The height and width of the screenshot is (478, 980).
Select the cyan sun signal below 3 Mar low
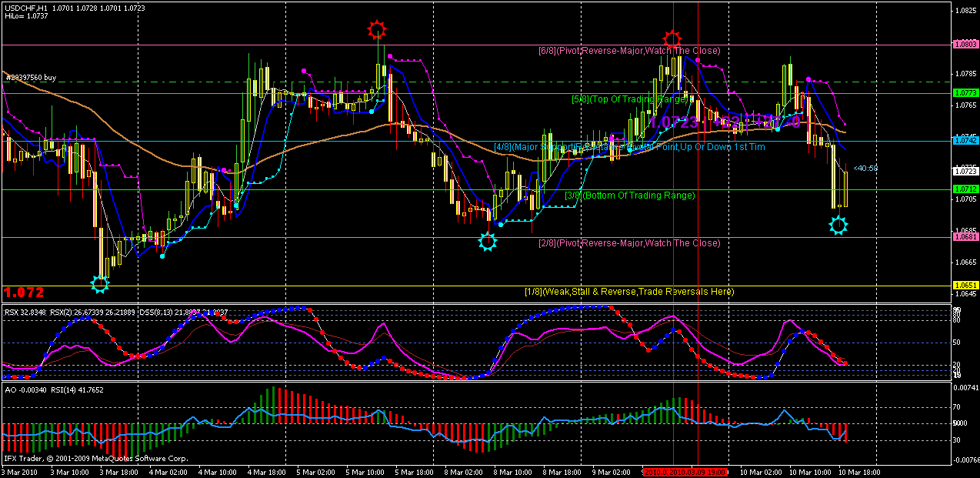(100, 285)
